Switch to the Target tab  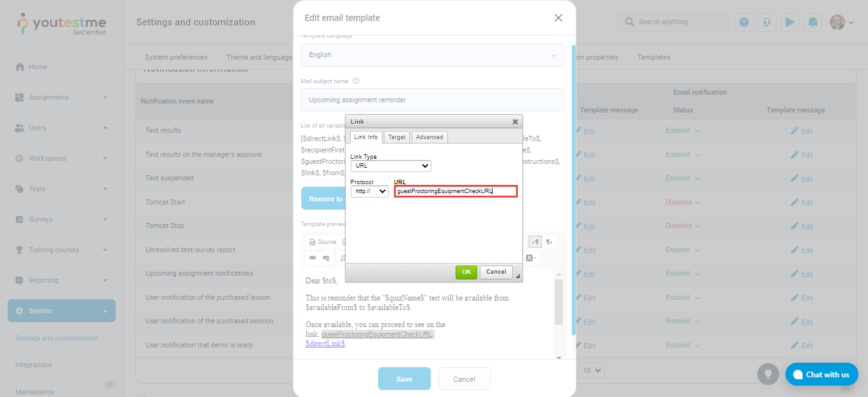(397, 137)
